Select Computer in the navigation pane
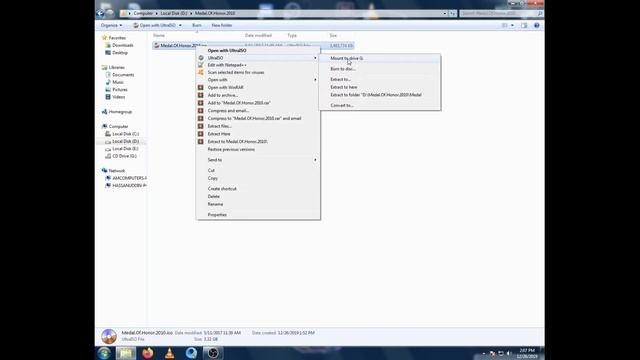 point(118,127)
